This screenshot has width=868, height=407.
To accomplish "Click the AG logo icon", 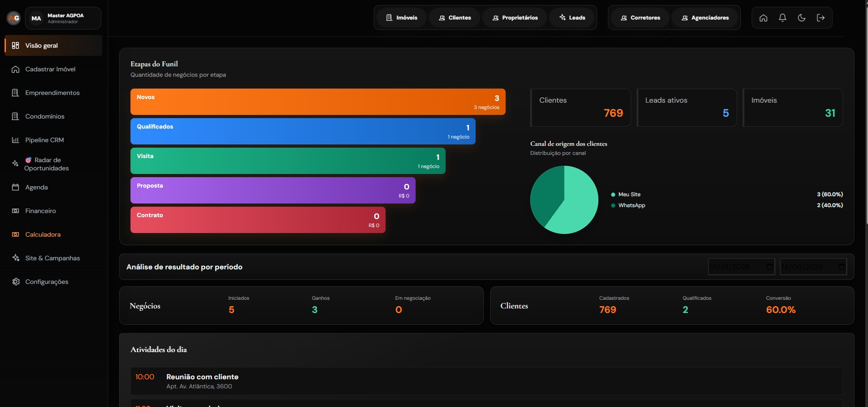I will click(x=14, y=18).
